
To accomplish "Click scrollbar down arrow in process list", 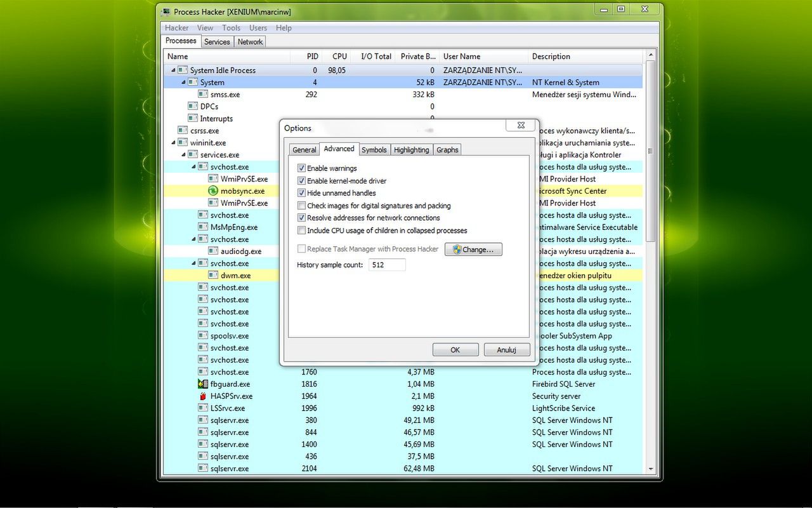I will [650, 469].
